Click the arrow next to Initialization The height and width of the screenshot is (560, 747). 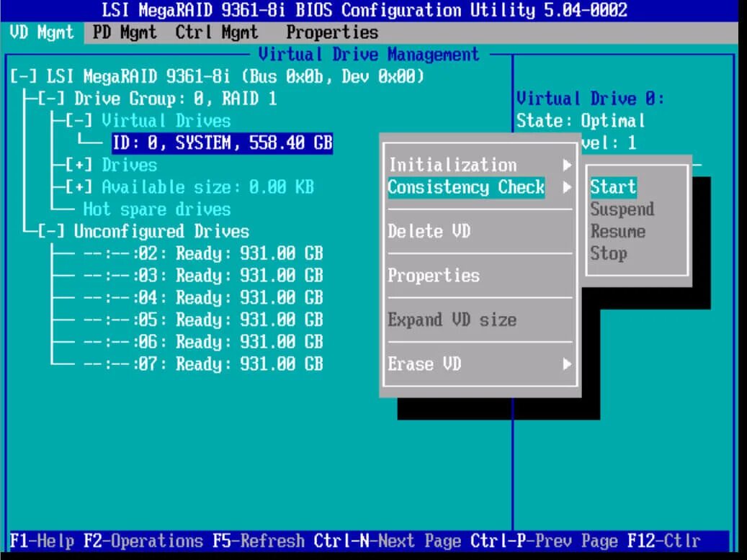pyautogui.click(x=567, y=166)
